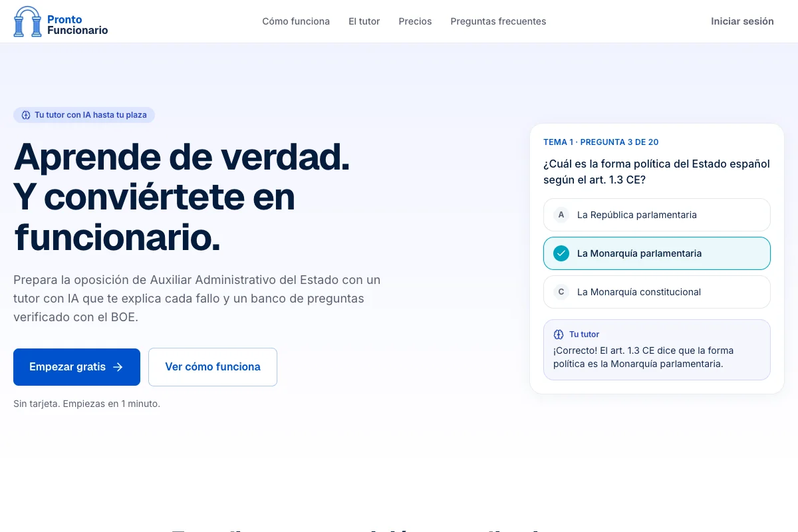Click the paragraph about Auxiliar Administrativo del Estado
The image size is (798, 532).
[197, 299]
